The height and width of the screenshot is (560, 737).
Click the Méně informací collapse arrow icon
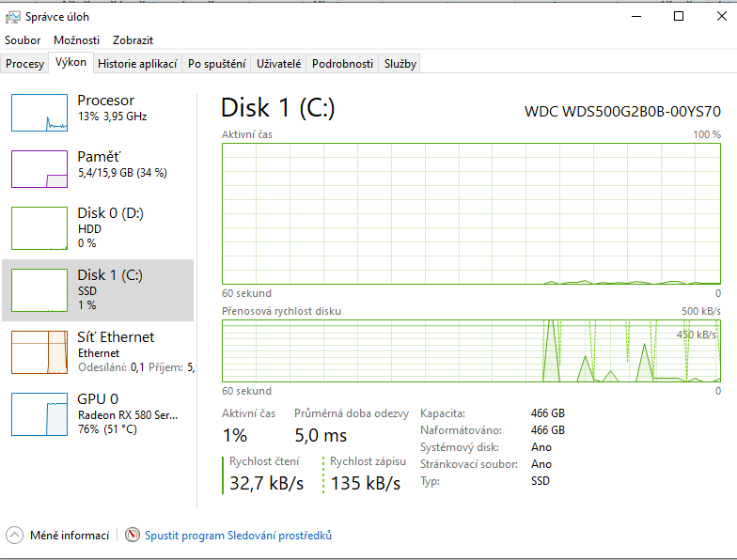(14, 536)
